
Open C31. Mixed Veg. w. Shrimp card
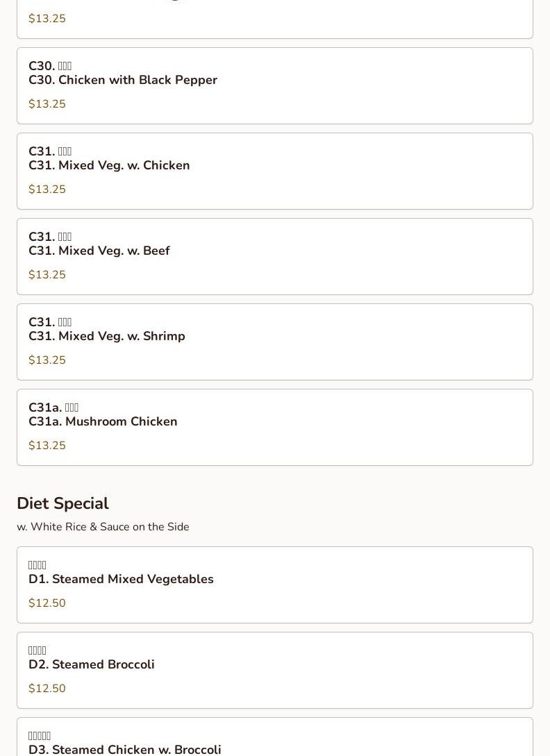click(274, 342)
